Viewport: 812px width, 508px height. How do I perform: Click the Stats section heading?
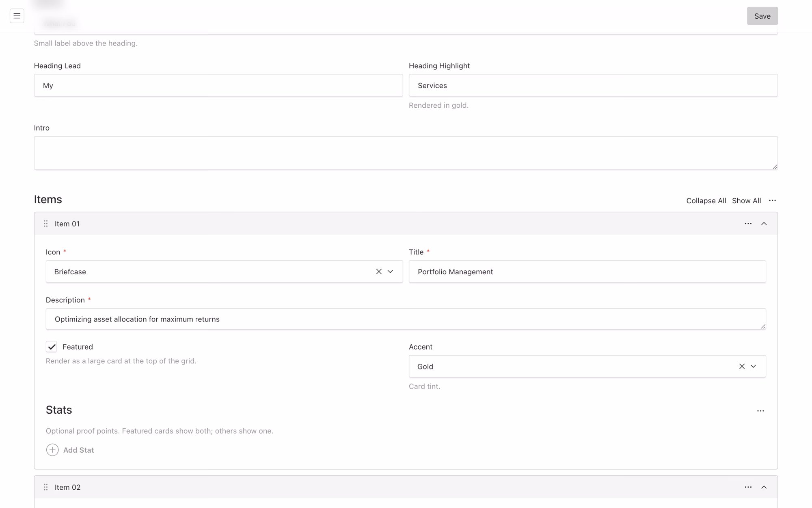59,410
